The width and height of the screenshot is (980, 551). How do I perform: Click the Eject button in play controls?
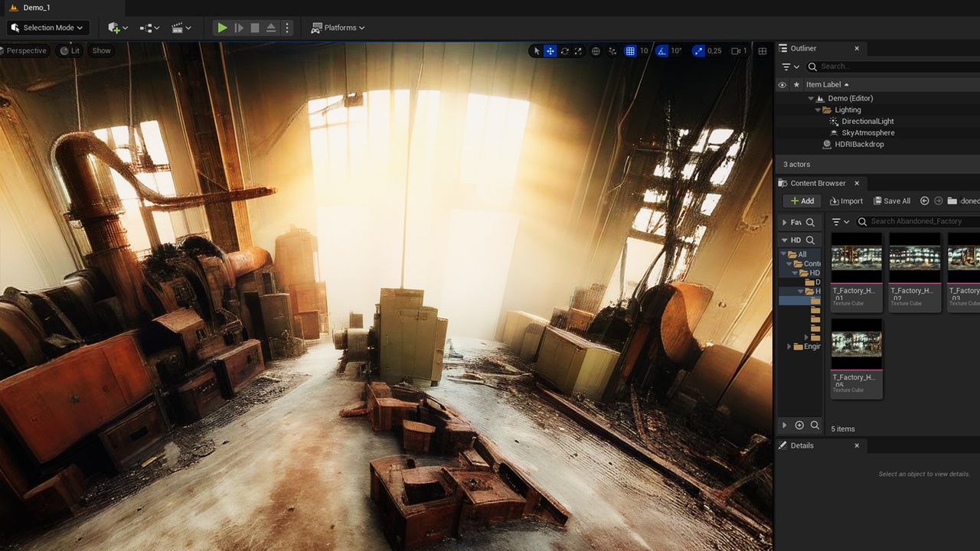pyautogui.click(x=271, y=28)
